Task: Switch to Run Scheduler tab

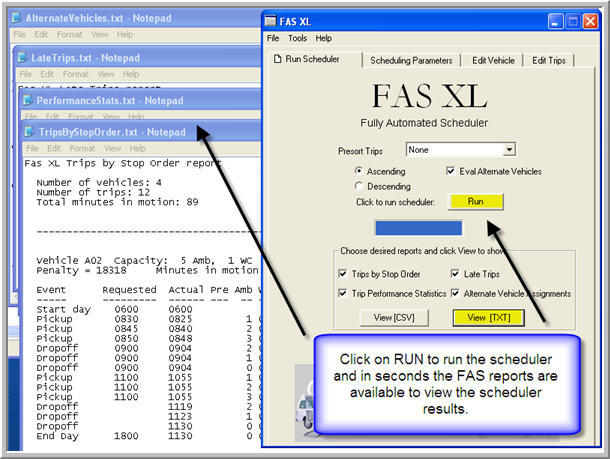Action: tap(312, 59)
